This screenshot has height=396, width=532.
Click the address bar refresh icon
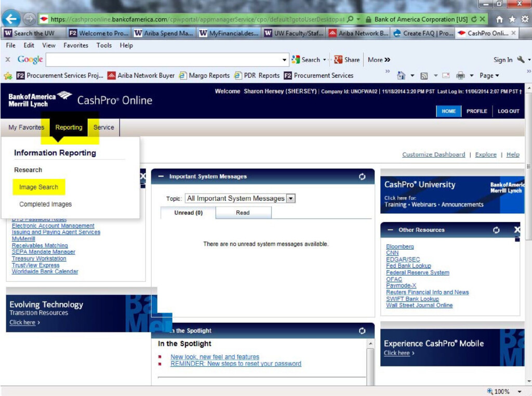(x=474, y=19)
